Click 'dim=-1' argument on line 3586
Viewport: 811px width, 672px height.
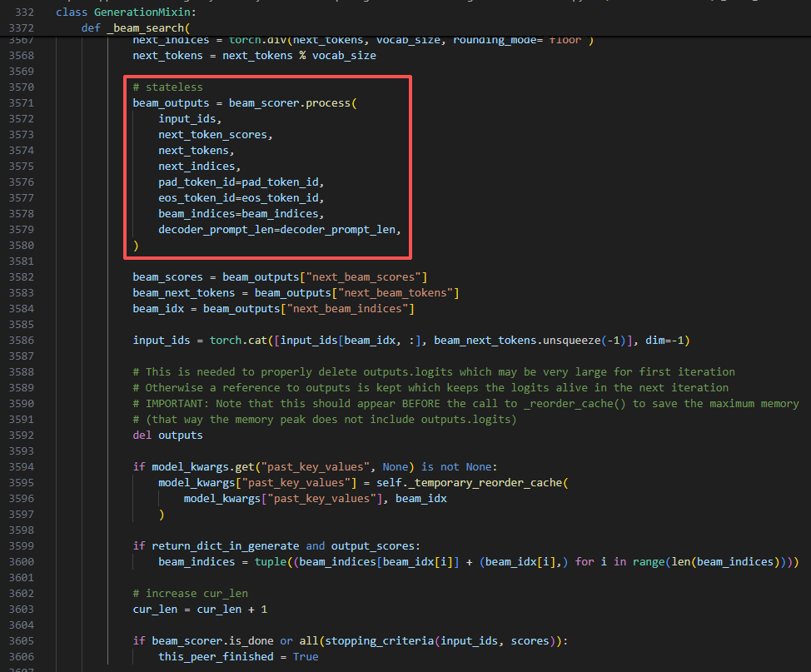(664, 341)
